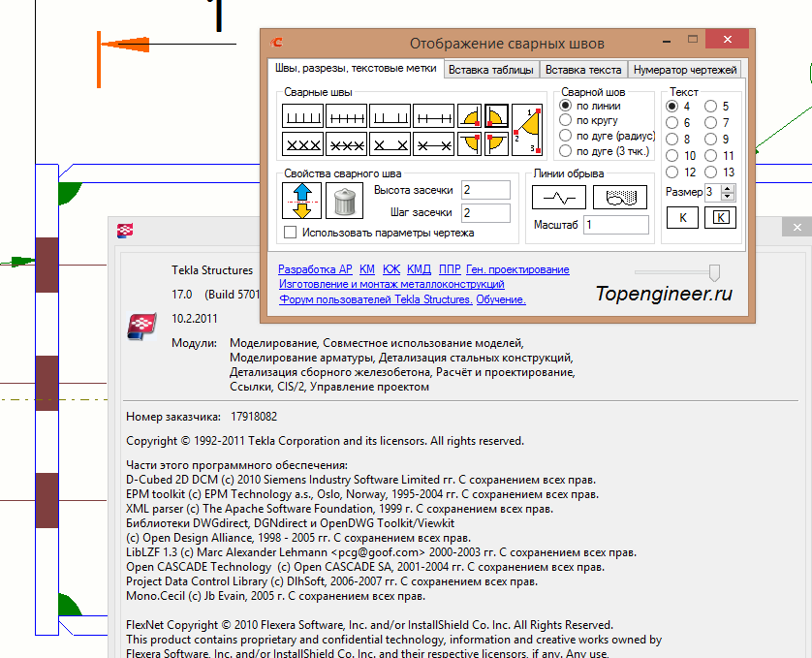Click the zigzag break line icon
This screenshot has width=812, height=658.
click(559, 198)
